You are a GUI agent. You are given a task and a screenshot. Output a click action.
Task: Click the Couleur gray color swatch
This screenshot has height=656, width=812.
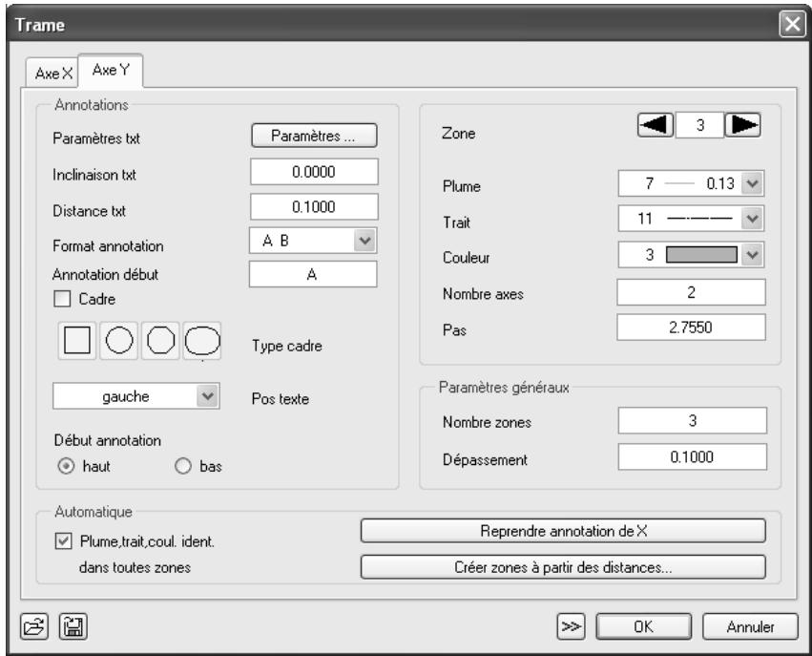click(x=701, y=255)
